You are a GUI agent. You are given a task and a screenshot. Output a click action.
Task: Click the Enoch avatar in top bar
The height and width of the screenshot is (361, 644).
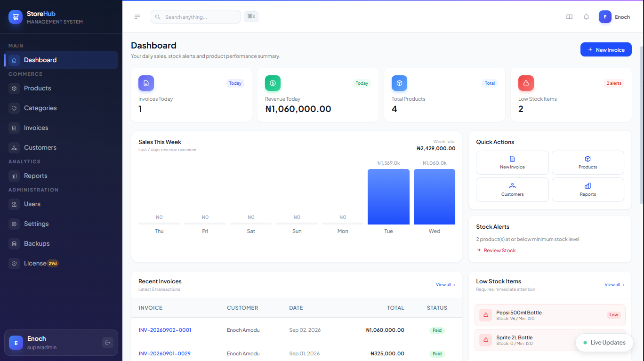point(605,17)
